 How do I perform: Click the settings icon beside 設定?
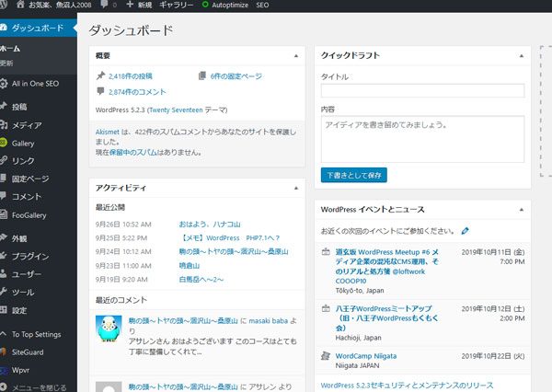(x=3, y=310)
